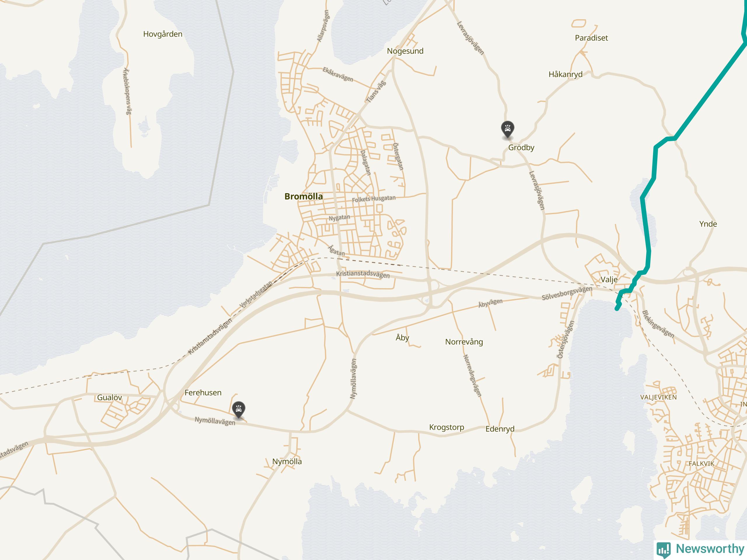The image size is (747, 560).
Task: Select the Edenryd place label
Action: point(500,429)
